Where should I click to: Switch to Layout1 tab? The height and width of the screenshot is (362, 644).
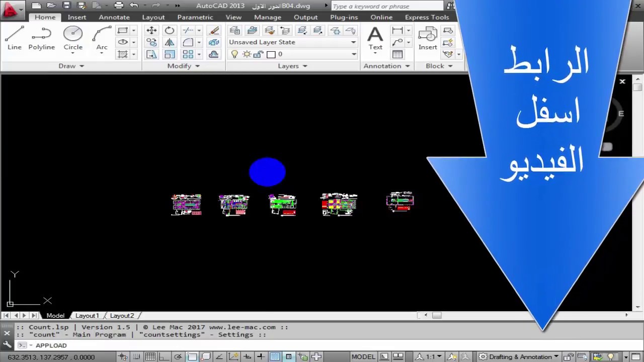pyautogui.click(x=87, y=316)
